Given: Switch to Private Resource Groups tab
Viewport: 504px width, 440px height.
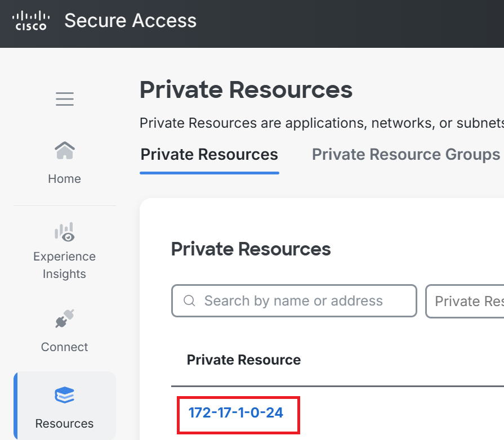Looking at the screenshot, I should [406, 155].
